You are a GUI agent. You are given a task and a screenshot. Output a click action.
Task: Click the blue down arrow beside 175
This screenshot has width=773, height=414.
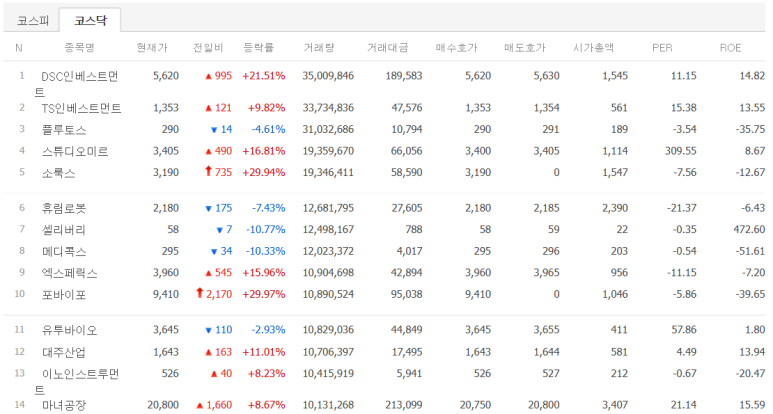click(x=208, y=209)
